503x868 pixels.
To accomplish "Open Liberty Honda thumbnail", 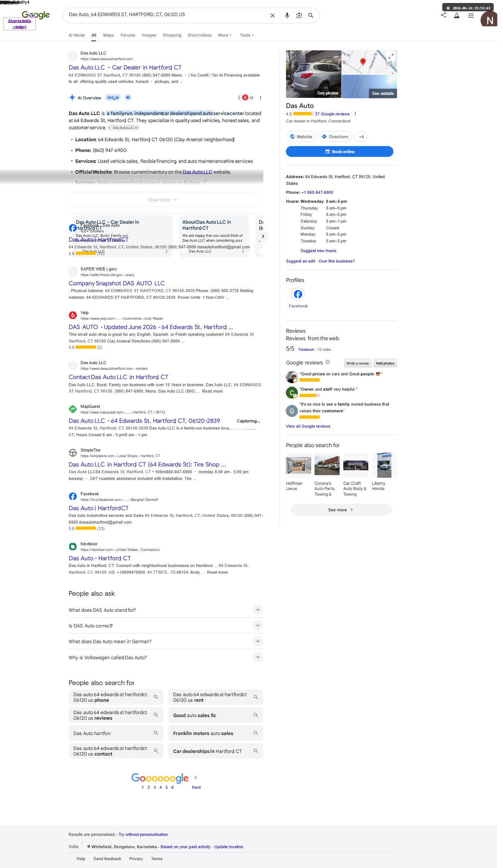I will (384, 465).
